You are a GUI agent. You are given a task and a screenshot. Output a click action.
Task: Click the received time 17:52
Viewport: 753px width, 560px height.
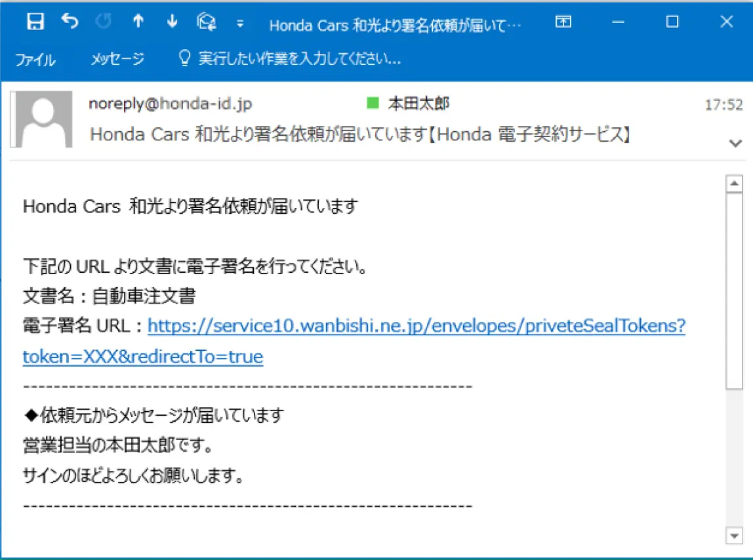723,105
